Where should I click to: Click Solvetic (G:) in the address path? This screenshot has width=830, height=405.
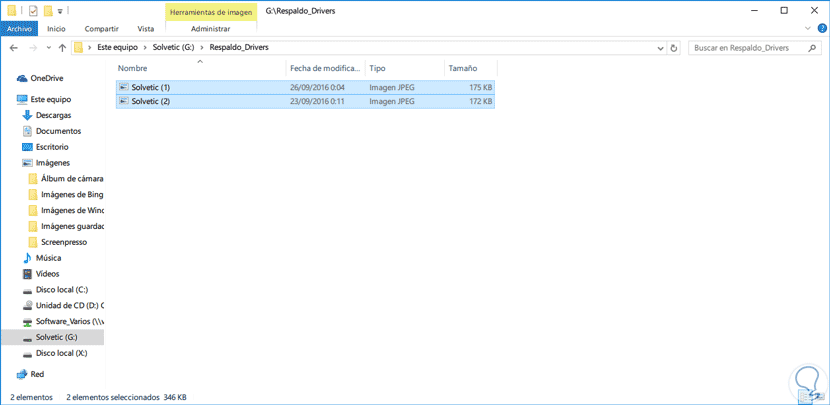[x=173, y=48]
